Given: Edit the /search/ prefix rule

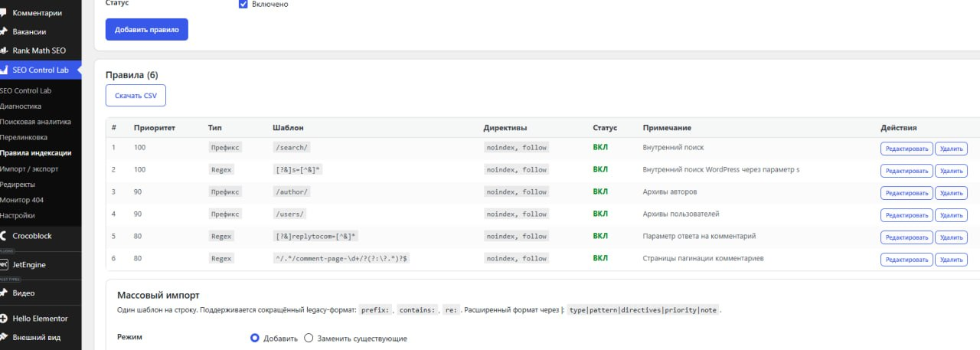Looking at the screenshot, I should tap(906, 149).
